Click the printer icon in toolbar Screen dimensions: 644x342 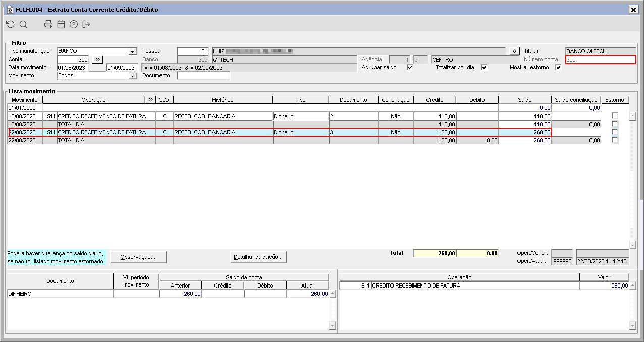coord(48,24)
